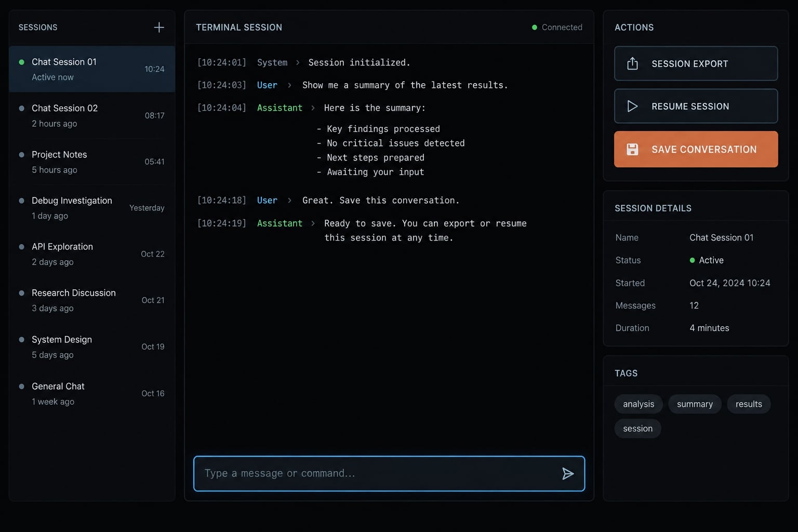Click the 'Session initialized.' log line
This screenshot has height=532, width=798.
(x=360, y=62)
